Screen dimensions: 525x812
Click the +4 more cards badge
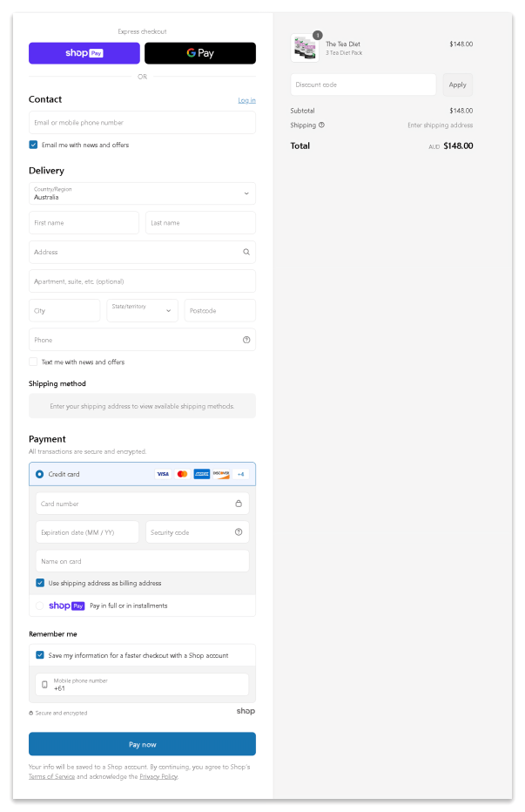tap(241, 474)
